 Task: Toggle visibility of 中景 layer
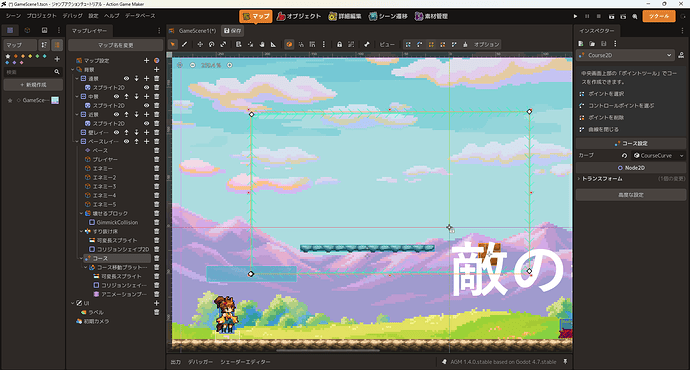116,96
